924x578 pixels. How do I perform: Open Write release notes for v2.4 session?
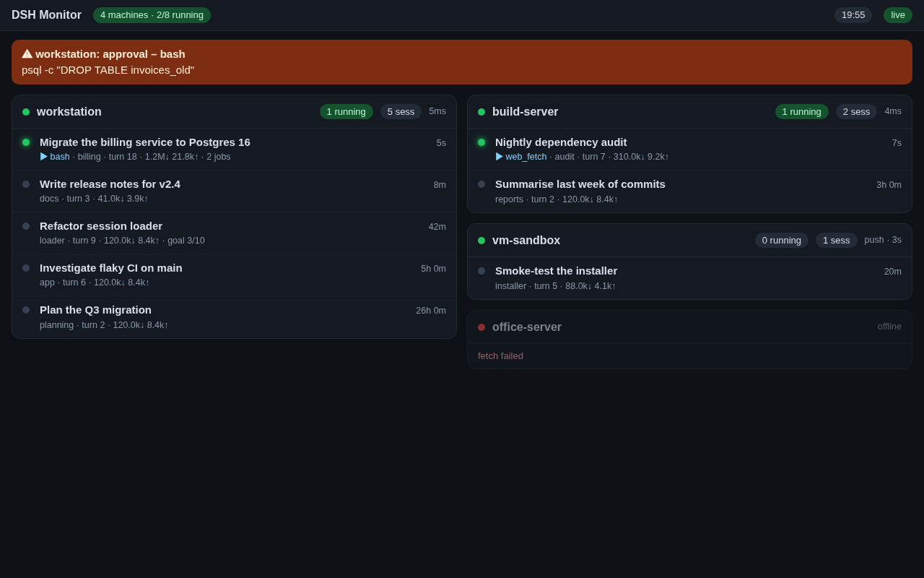point(234,191)
